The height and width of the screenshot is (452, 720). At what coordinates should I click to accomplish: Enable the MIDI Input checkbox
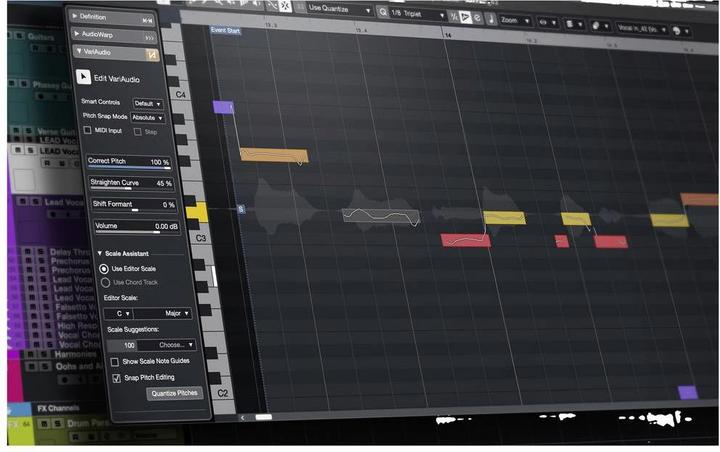point(87,130)
